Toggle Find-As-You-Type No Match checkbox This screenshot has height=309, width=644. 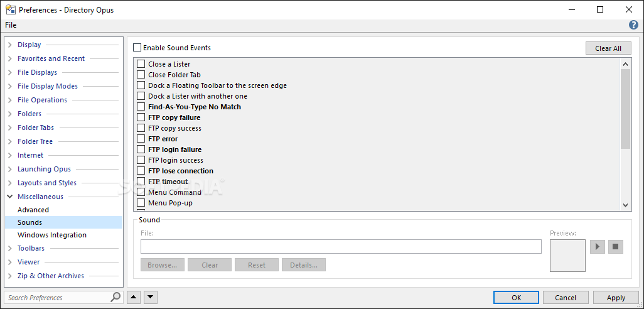[141, 107]
